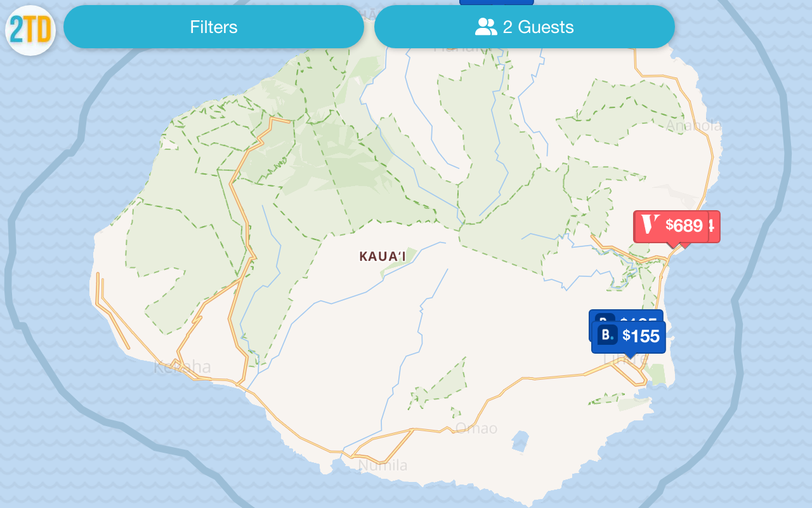Click the 2TD logo icon
This screenshot has height=508, width=812.
tap(30, 30)
